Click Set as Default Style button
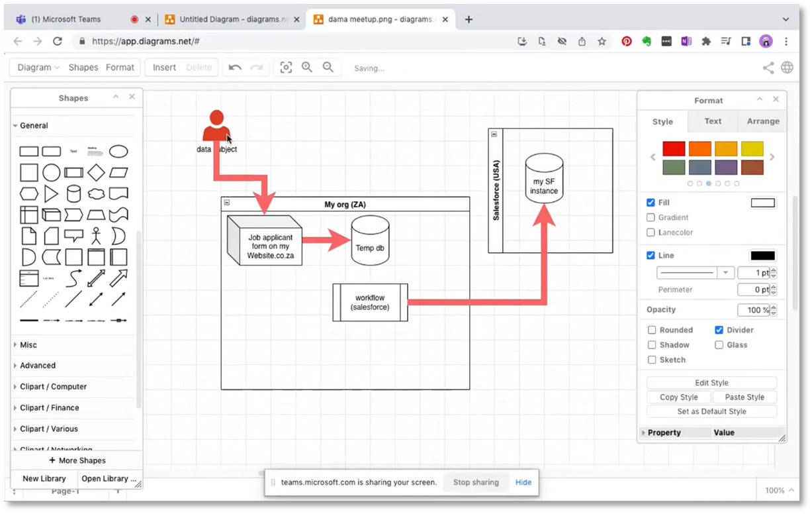Viewport: 812px width, 514px height. (711, 412)
